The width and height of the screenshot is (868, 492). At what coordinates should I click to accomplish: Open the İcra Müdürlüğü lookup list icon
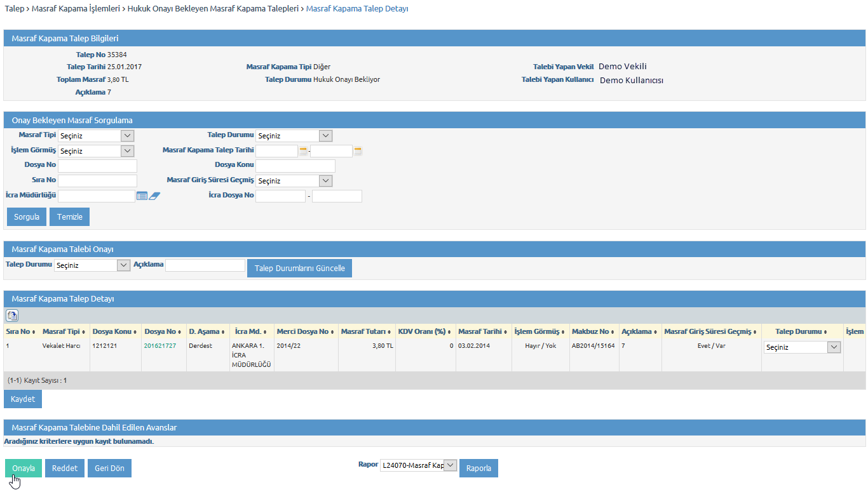pos(142,196)
